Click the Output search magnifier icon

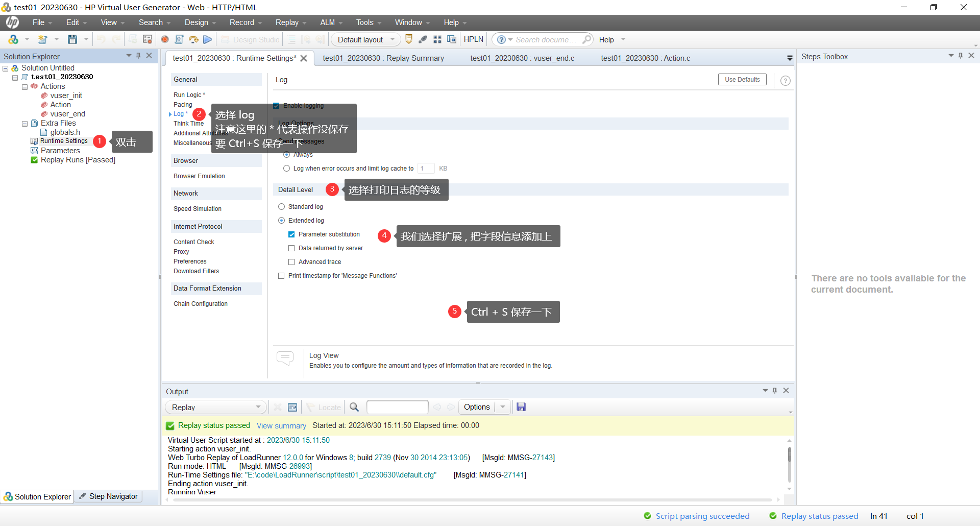pos(354,407)
